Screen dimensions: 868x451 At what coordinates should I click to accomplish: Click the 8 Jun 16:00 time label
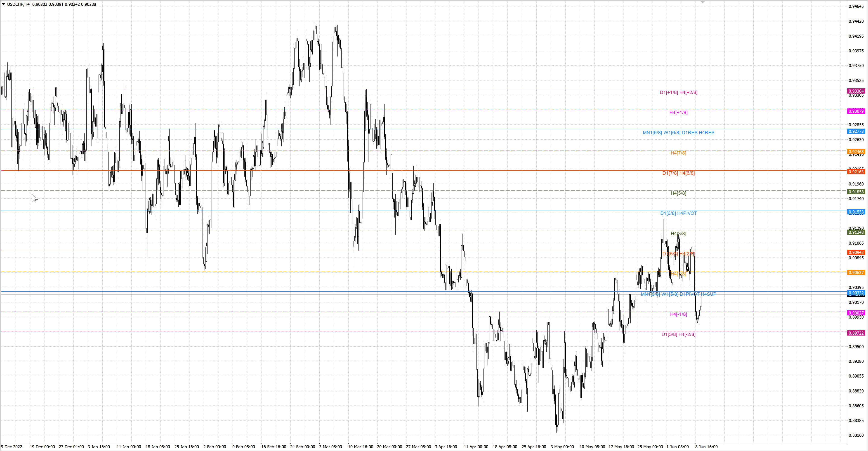coord(706,447)
